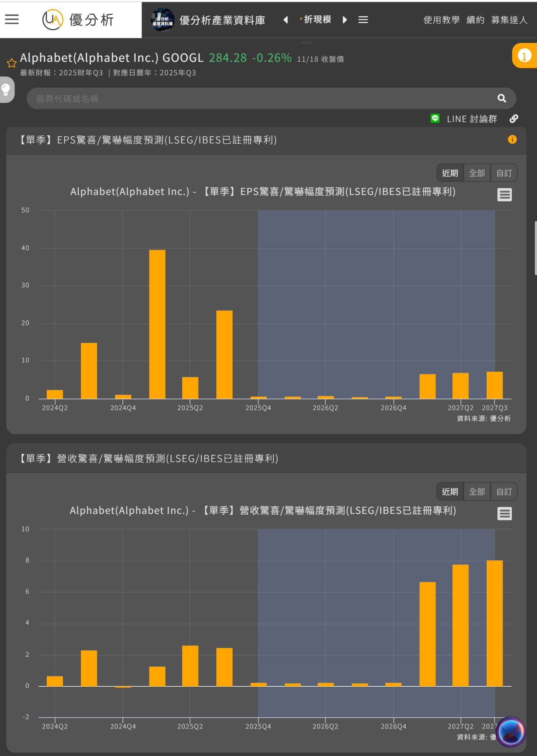
Task: Copy page link with chain icon
Action: click(514, 119)
